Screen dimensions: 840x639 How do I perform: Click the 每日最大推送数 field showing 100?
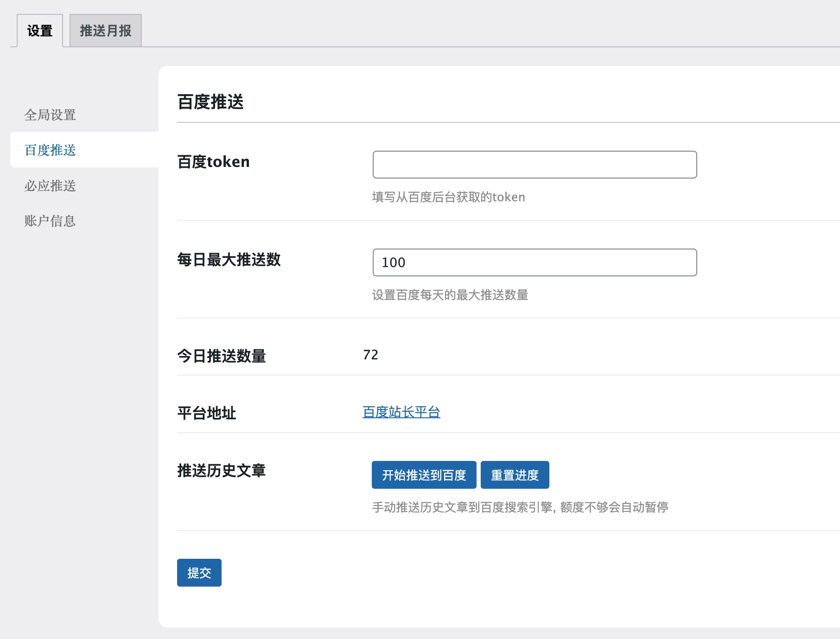[x=535, y=262]
